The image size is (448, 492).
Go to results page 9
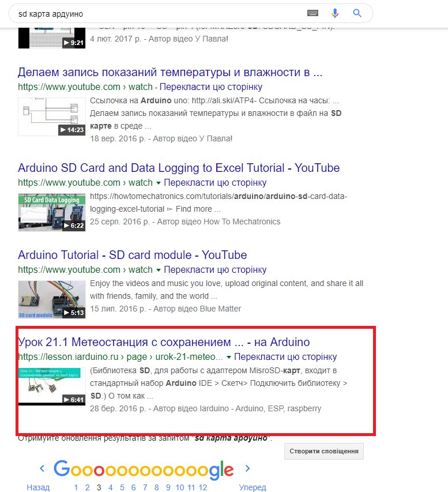pyautogui.click(x=168, y=487)
